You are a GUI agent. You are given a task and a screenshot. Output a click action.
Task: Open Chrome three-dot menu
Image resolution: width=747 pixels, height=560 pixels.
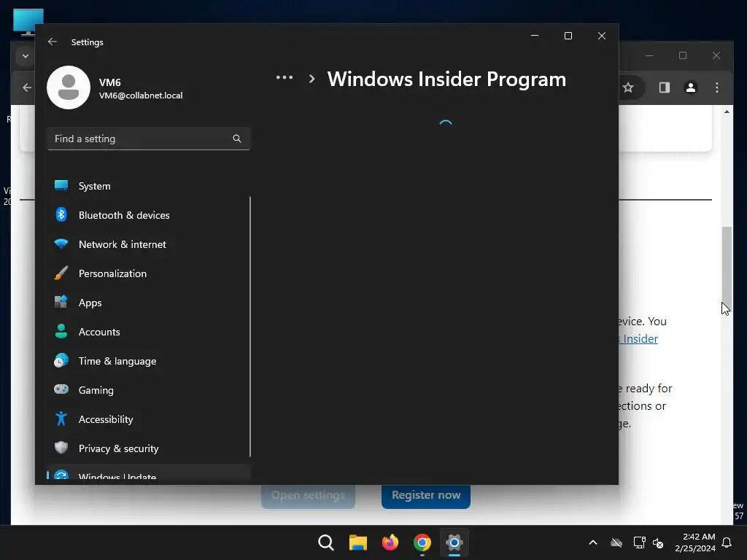[x=717, y=87]
